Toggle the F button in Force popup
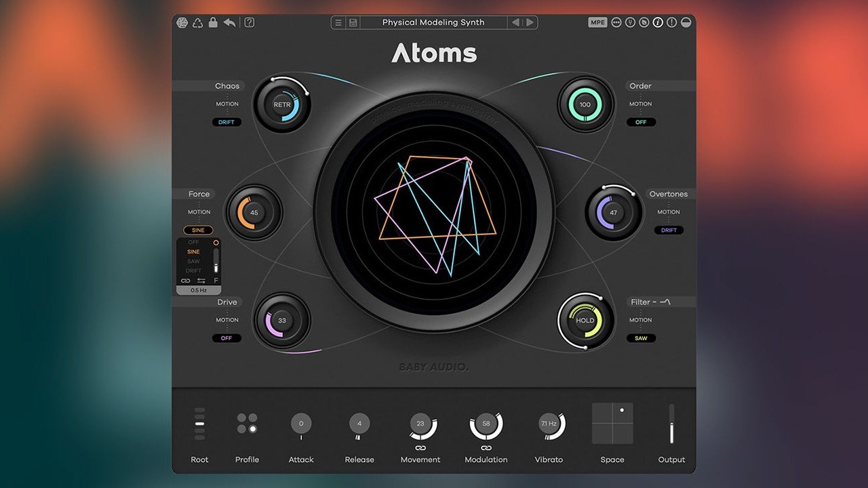Screen dimensions: 868x488 tap(216, 281)
